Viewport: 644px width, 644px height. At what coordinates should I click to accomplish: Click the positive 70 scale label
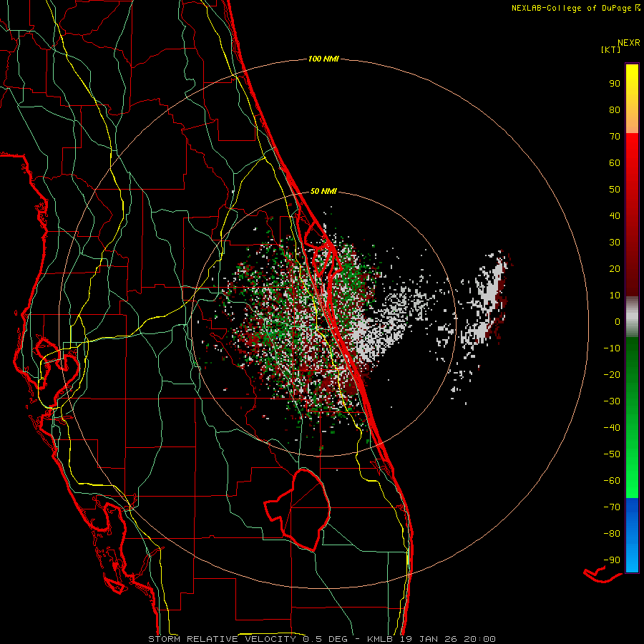pos(615,137)
